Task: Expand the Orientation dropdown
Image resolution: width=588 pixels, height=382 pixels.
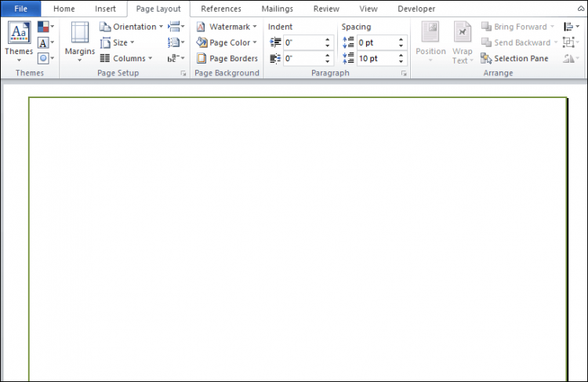Action: (132, 27)
